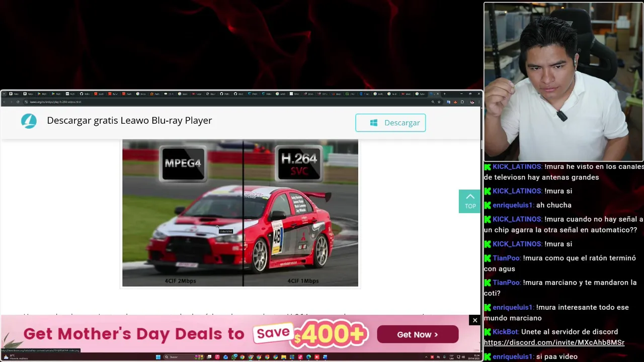Close the Mother's Day ad banner
Viewport: 644px width, 362px height.
(474, 320)
